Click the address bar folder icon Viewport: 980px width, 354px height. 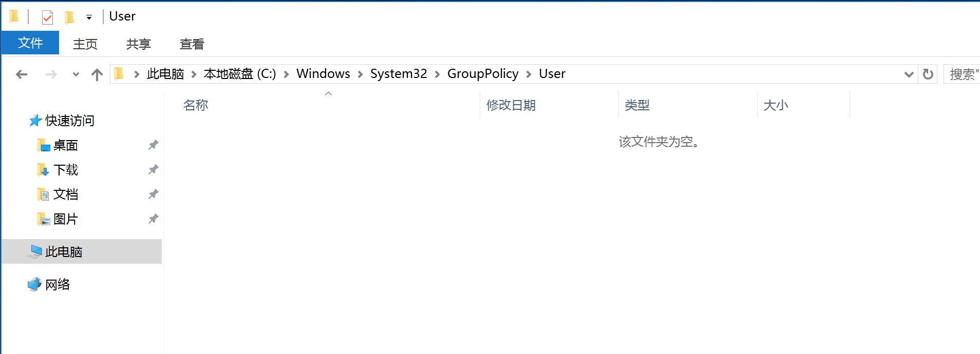(119, 74)
